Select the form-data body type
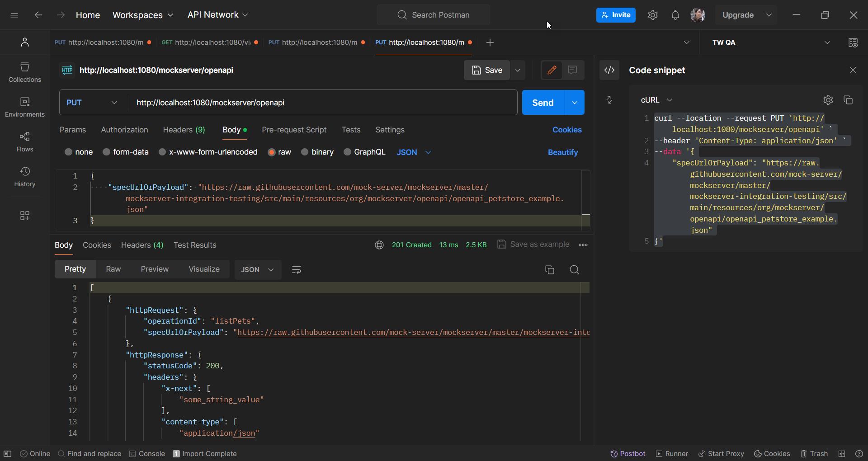 point(126,152)
